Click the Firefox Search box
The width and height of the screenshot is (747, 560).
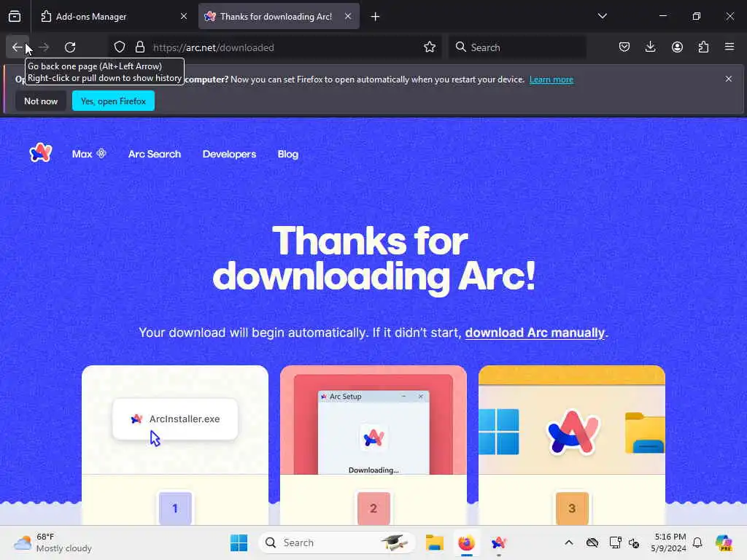[517, 47]
